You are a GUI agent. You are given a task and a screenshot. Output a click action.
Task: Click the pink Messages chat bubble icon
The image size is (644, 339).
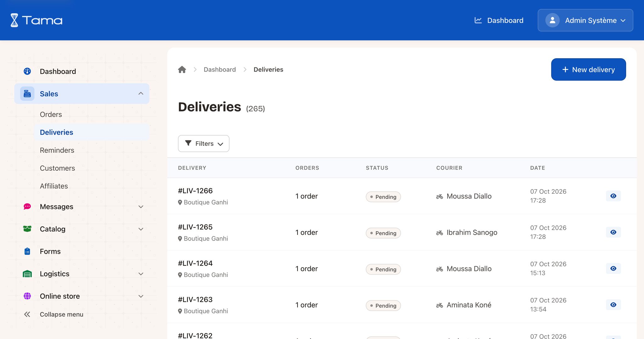[27, 206]
